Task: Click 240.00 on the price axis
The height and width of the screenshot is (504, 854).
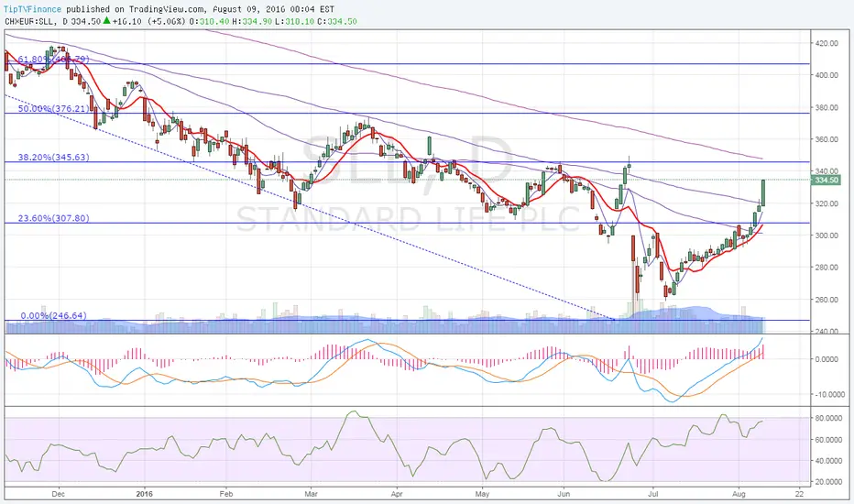Action: point(827,331)
